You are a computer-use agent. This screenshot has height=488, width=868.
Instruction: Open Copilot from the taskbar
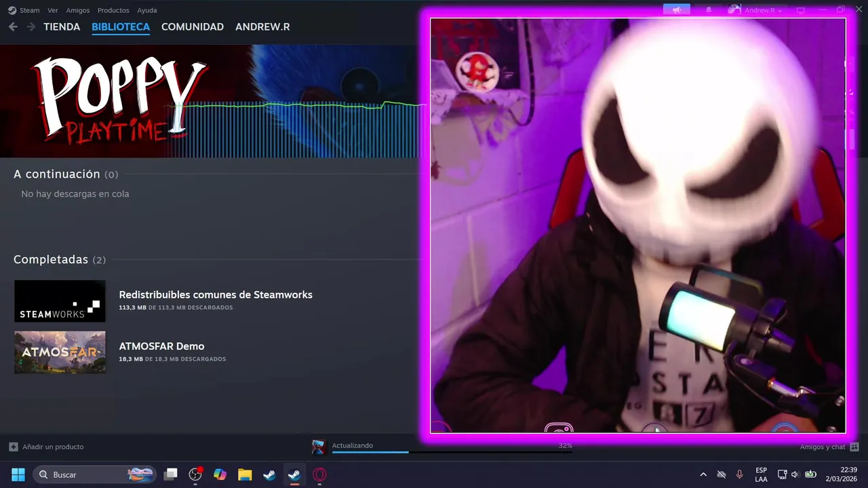tap(220, 474)
